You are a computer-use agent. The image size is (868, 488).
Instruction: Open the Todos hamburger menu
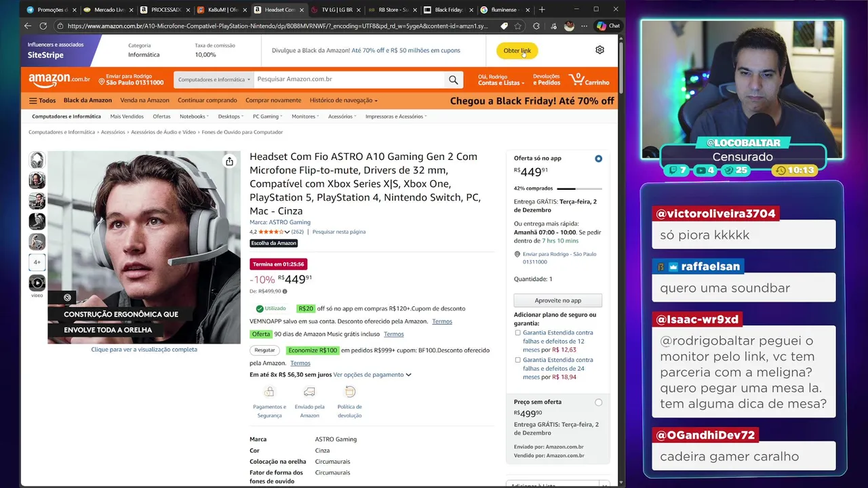coord(42,100)
